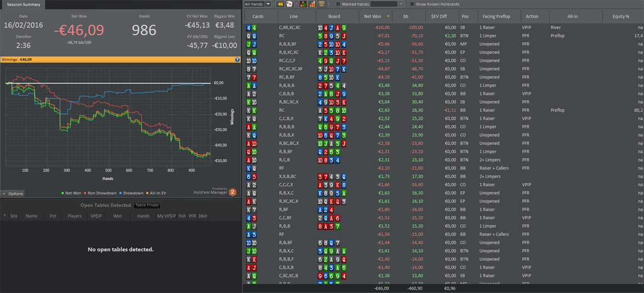Click the 2+ Limpers cell with 23,10 bb

point(490,160)
